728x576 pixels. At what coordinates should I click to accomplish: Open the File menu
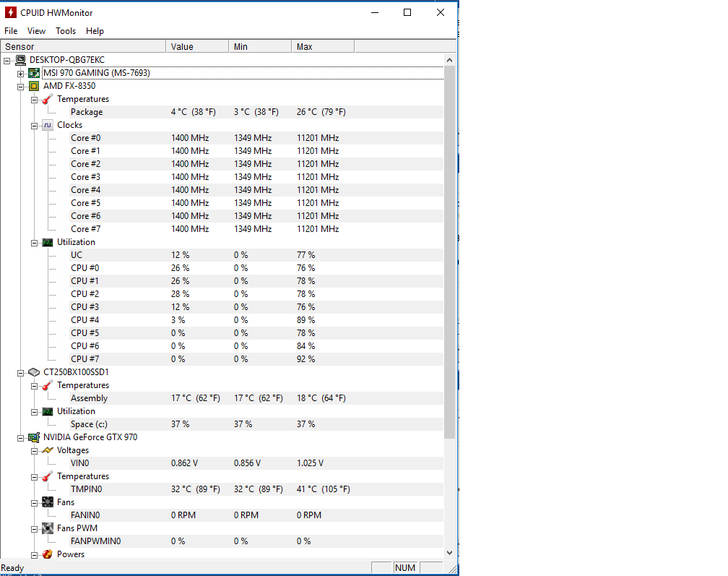[x=11, y=31]
